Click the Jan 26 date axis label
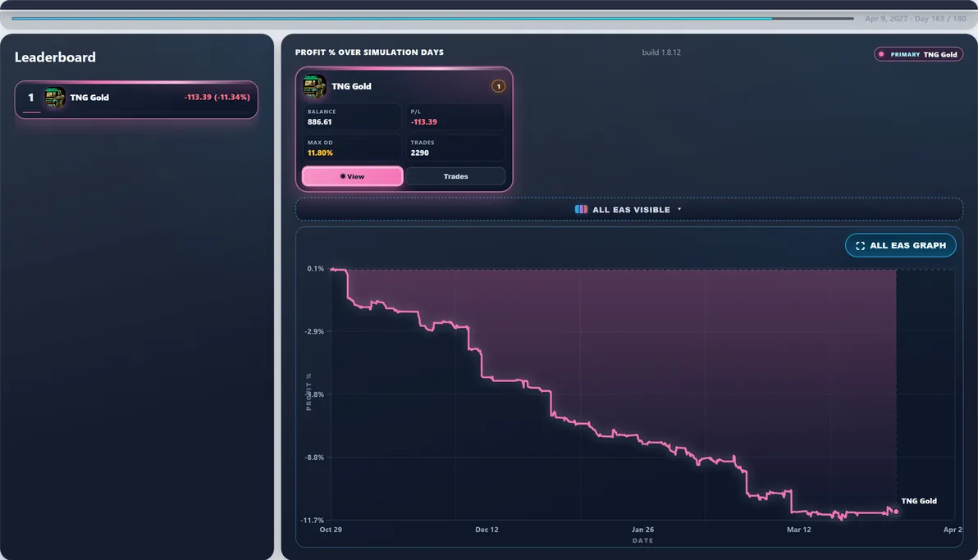978x560 pixels. (x=642, y=530)
